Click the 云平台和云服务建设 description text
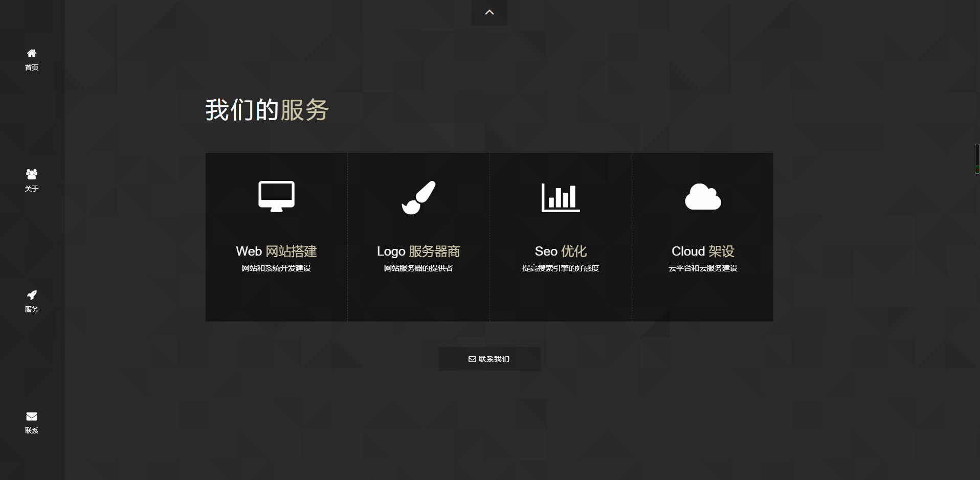980x480 pixels. [x=703, y=268]
